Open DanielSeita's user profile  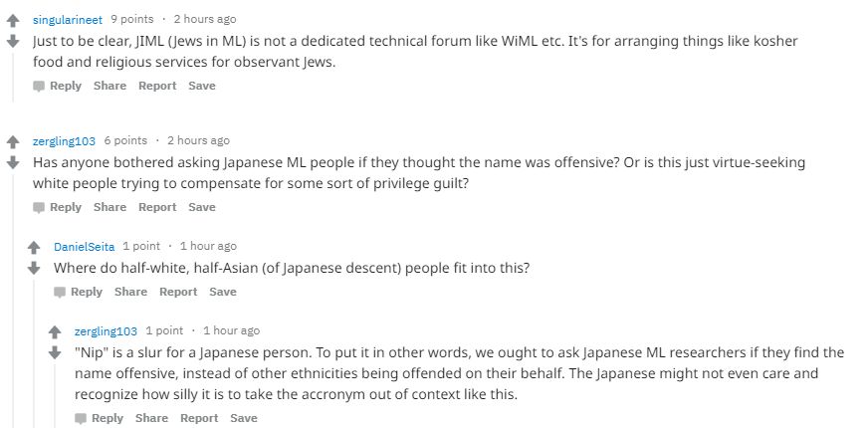pos(85,246)
